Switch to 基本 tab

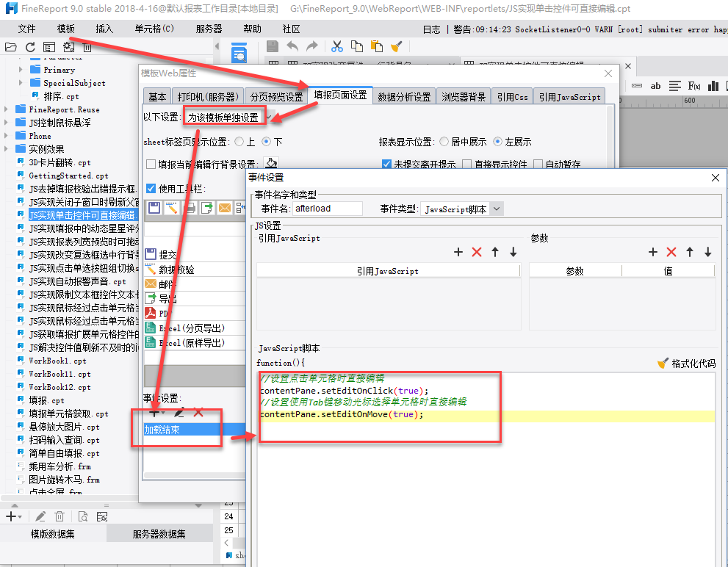(x=157, y=97)
